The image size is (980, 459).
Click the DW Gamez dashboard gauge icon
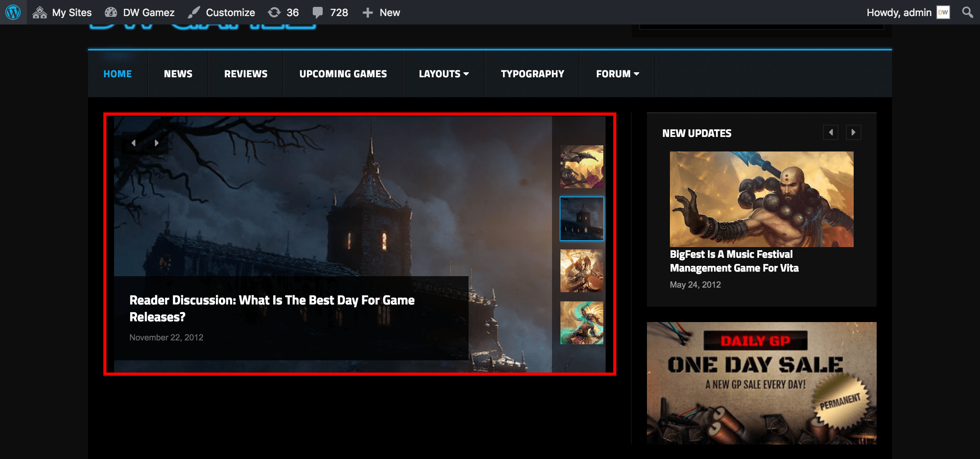[x=111, y=12]
